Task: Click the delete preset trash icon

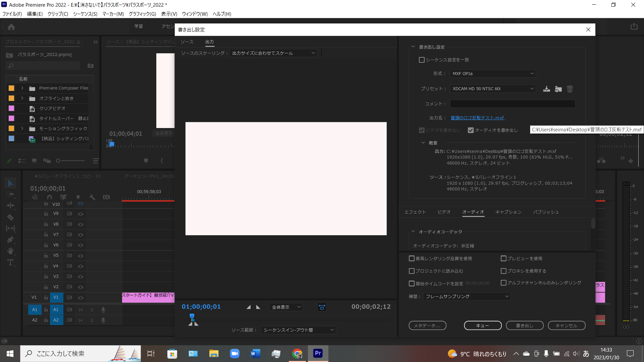Action: click(x=570, y=89)
